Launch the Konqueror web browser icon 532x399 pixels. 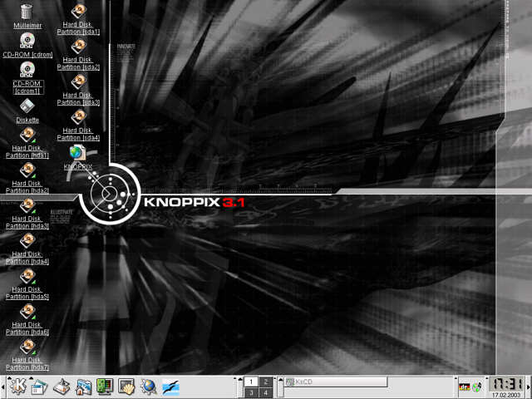149,387
